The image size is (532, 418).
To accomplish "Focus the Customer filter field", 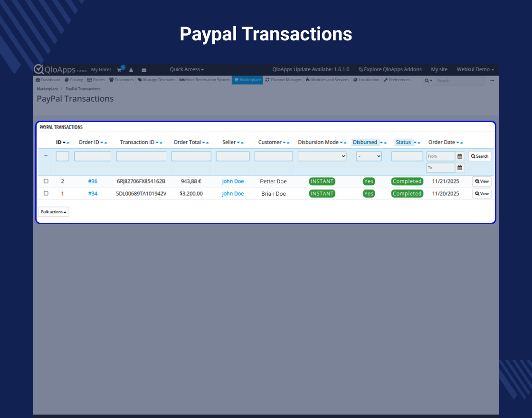I will [x=274, y=156].
